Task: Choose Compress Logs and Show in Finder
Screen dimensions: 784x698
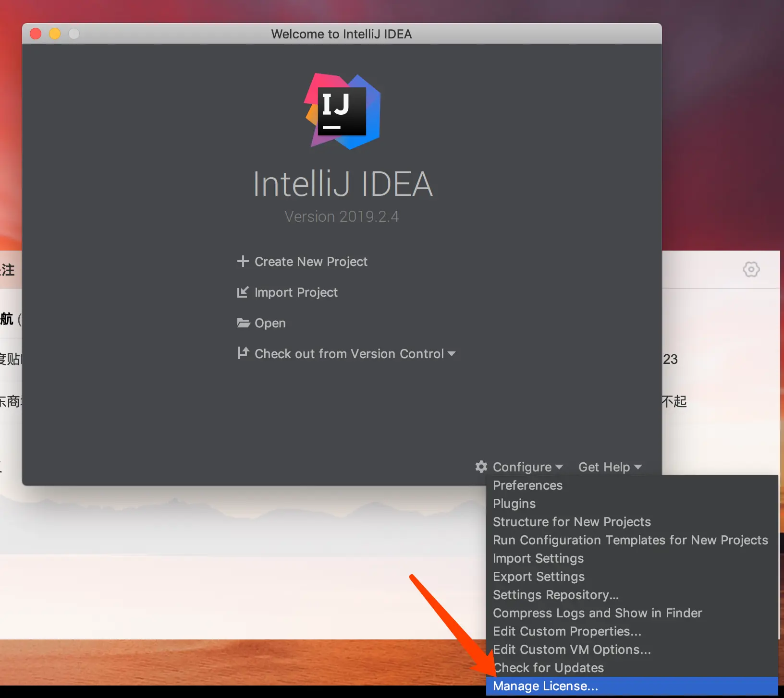Action: coord(632,613)
